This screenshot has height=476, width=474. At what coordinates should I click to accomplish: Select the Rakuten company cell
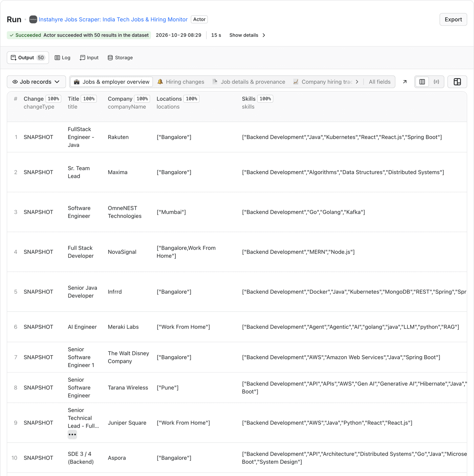(118, 137)
